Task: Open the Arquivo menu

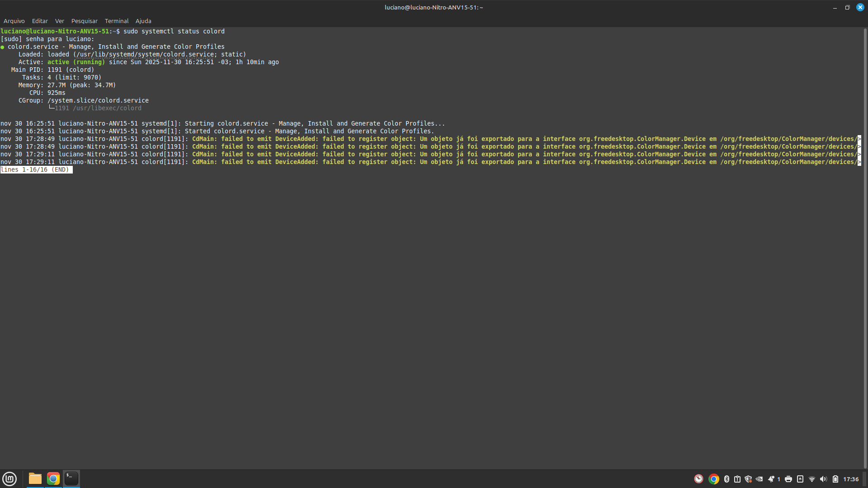Action: (14, 21)
